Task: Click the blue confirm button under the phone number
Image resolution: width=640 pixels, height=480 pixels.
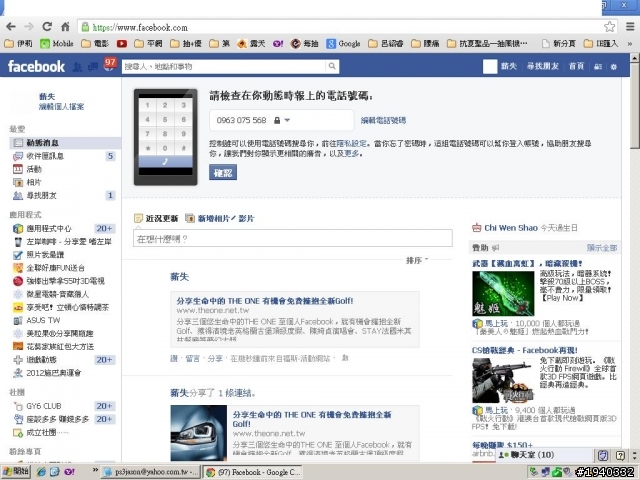Action: [223, 172]
